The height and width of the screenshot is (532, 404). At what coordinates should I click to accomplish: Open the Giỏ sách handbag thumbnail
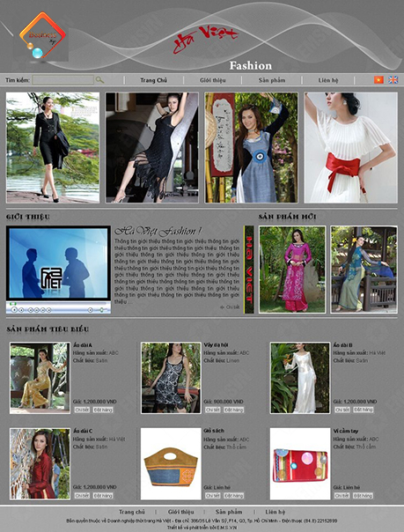[171, 463]
